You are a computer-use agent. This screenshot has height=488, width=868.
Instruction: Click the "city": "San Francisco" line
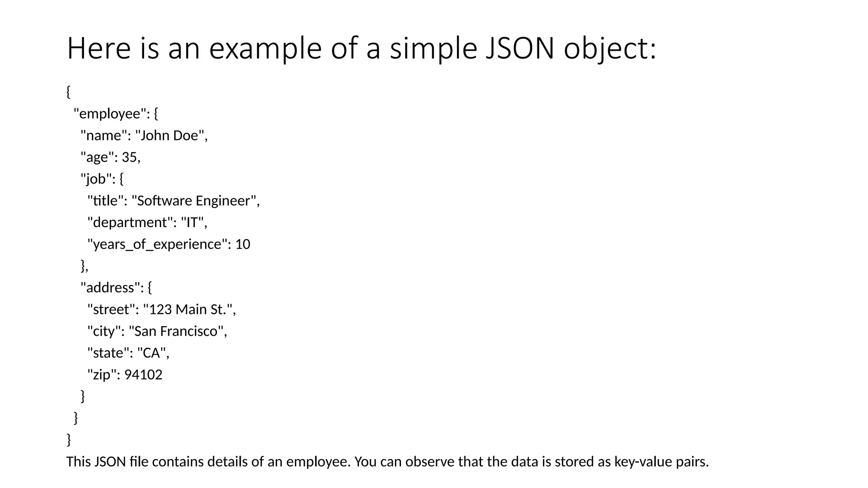click(157, 331)
